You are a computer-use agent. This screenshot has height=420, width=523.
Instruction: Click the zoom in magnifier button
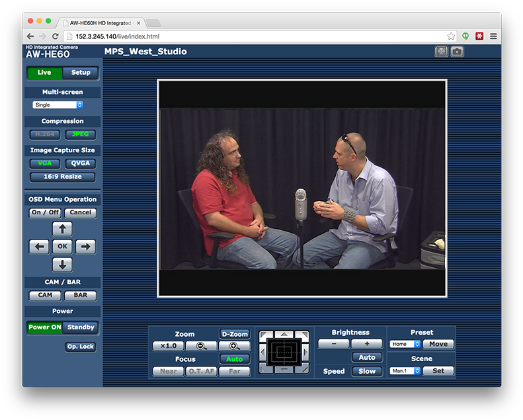click(234, 346)
